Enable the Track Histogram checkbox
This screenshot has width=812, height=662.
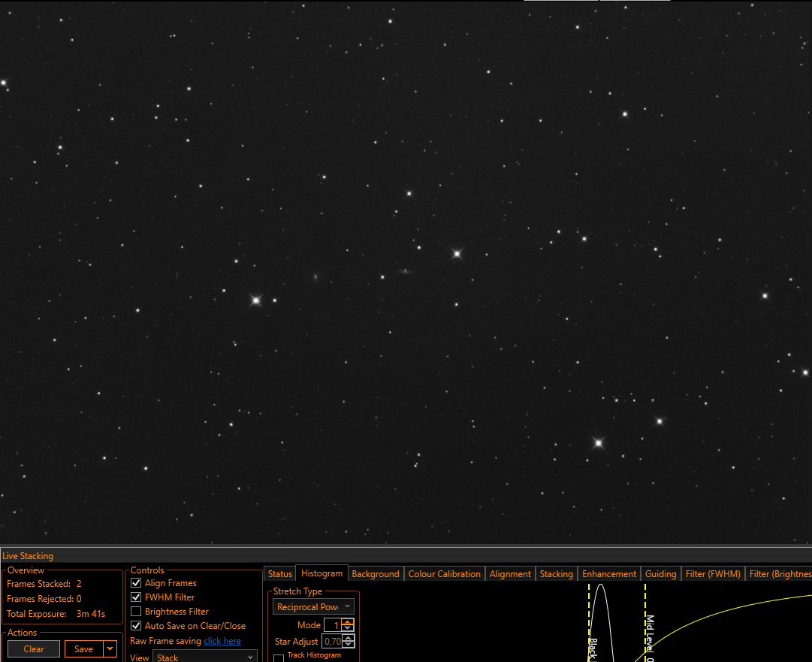[x=279, y=657]
